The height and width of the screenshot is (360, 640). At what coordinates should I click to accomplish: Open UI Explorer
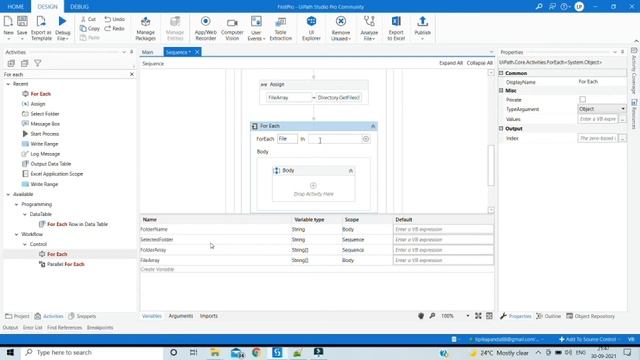[x=311, y=29]
